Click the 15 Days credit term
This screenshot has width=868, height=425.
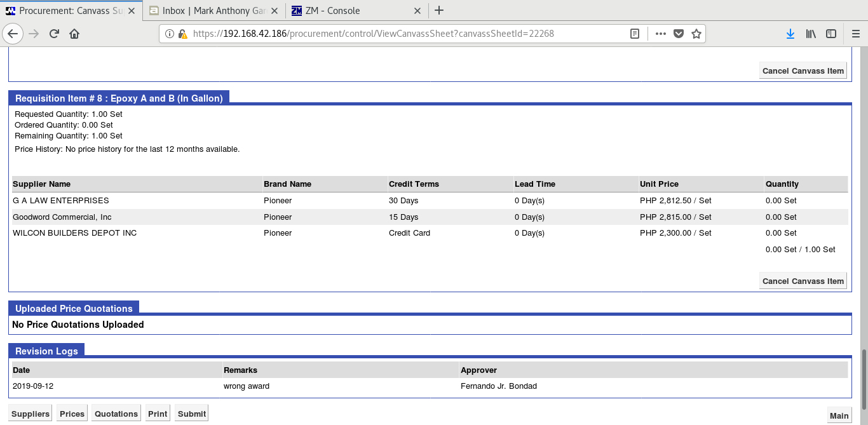click(403, 217)
